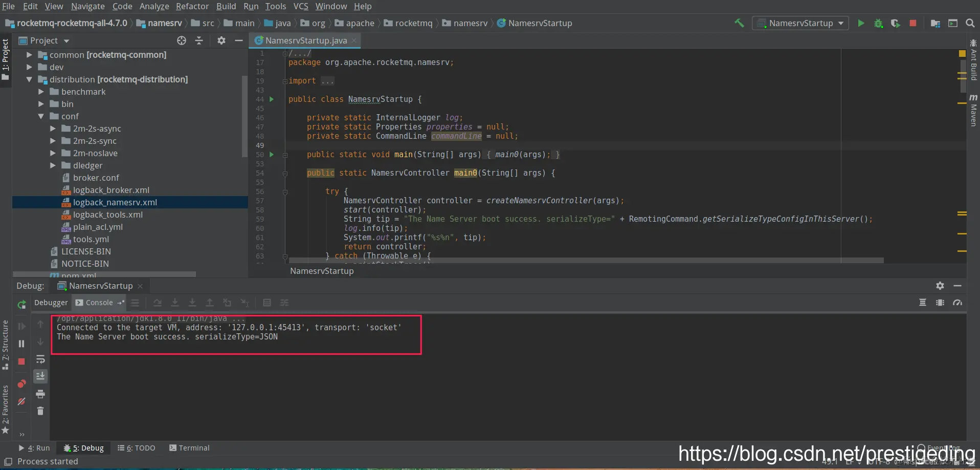Expand the folded import statements ellipsis

tap(327, 81)
